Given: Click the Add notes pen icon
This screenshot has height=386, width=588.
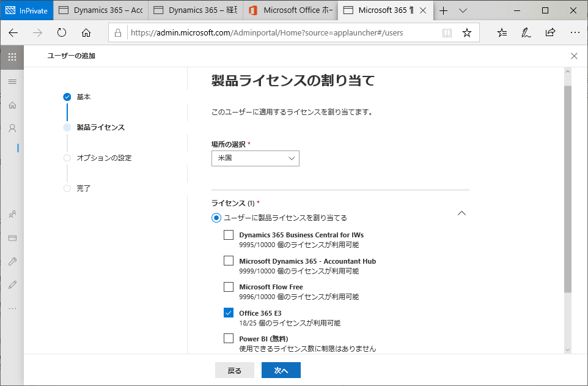Looking at the screenshot, I should [526, 32].
